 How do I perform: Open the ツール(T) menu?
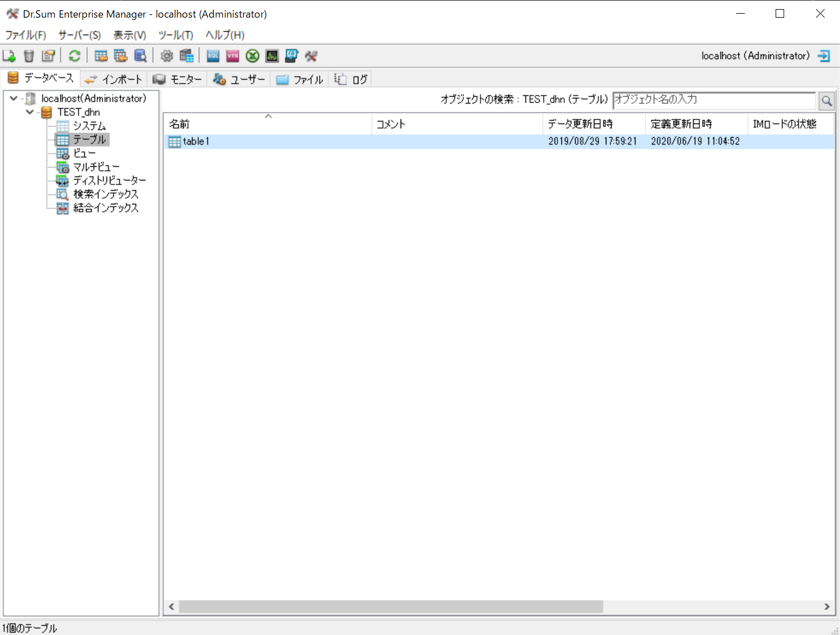[176, 35]
